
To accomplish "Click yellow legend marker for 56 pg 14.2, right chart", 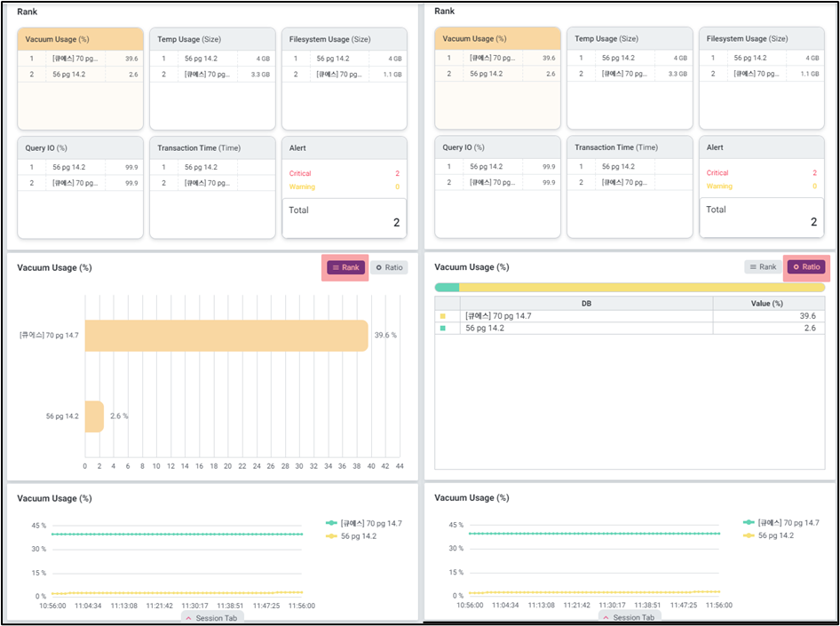I will 750,535.
